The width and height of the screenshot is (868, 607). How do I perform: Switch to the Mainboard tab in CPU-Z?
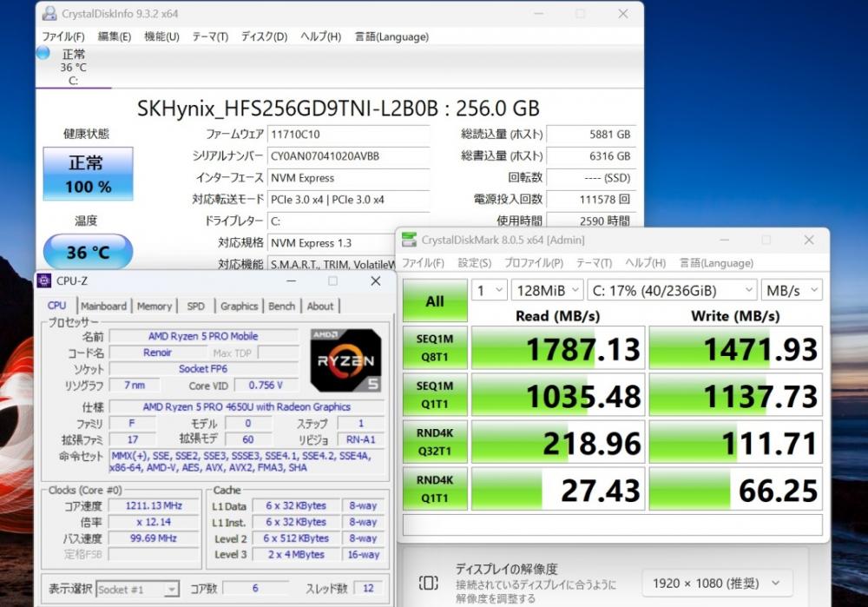pos(103,306)
